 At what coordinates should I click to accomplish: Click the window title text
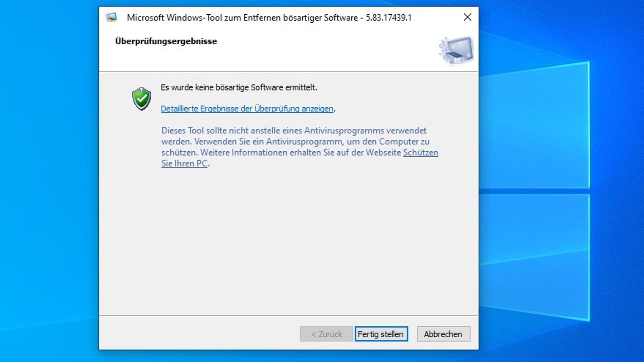click(x=269, y=18)
